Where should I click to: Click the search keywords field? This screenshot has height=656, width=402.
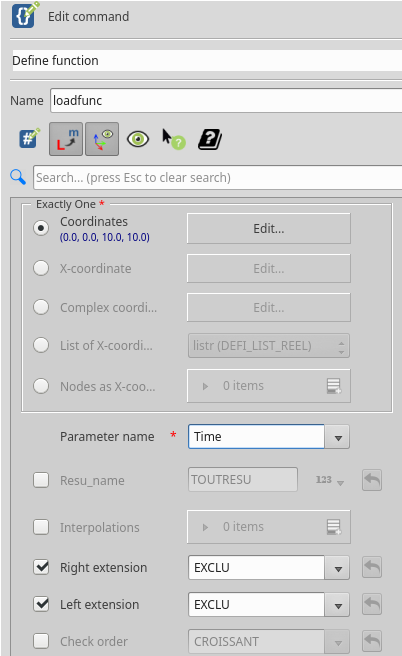click(x=218, y=177)
